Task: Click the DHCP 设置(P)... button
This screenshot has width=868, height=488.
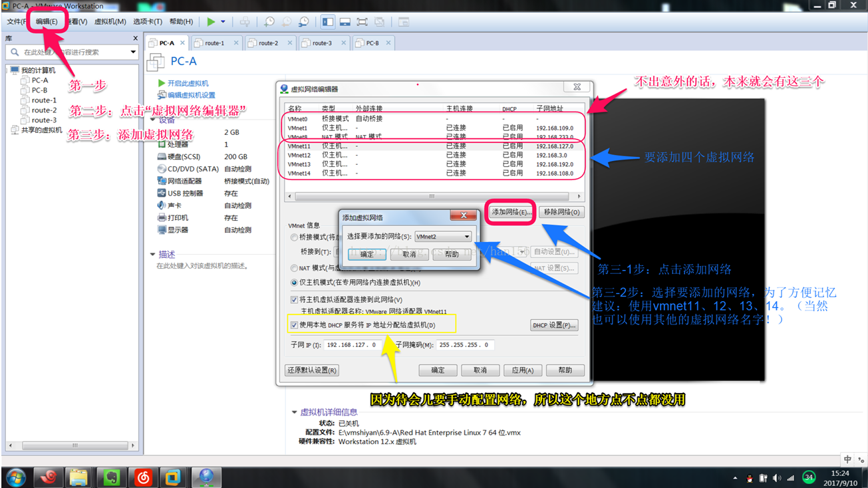Action: point(553,325)
